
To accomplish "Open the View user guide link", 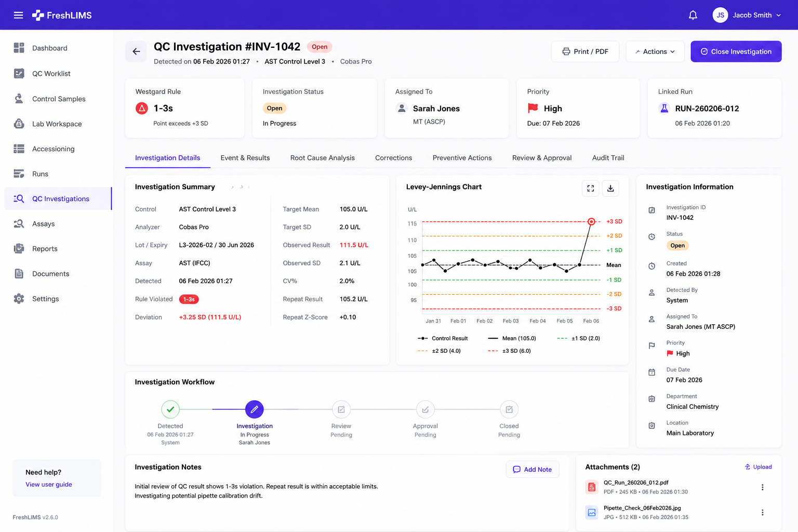I will pos(49,484).
